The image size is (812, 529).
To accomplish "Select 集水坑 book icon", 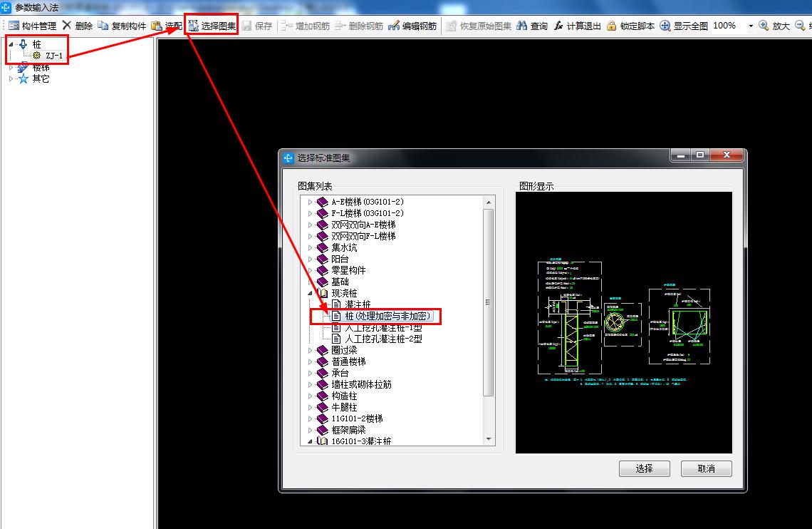I will pos(322,247).
